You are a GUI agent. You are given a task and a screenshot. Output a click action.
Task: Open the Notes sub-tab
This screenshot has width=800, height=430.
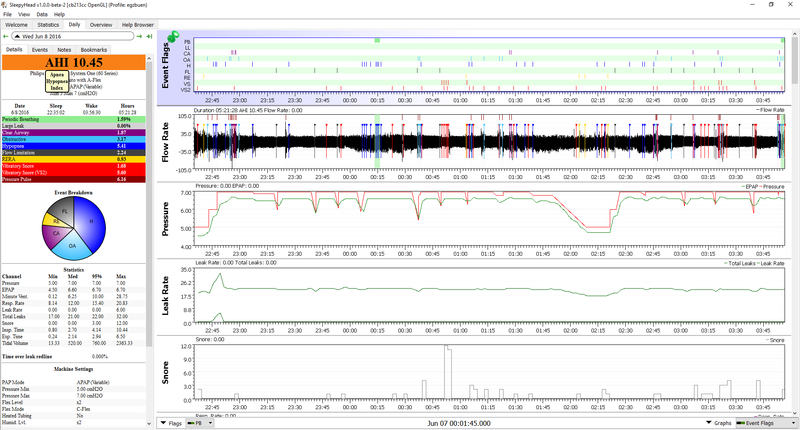[x=64, y=49]
